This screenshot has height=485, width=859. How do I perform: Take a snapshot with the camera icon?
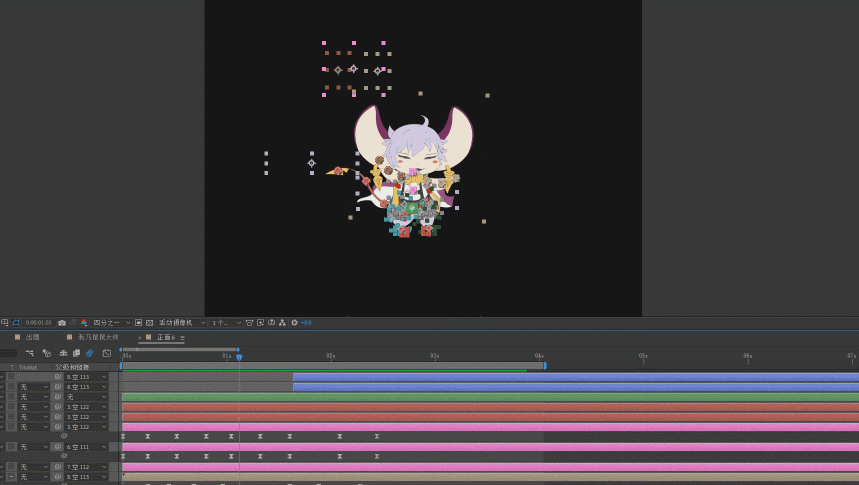tap(62, 323)
